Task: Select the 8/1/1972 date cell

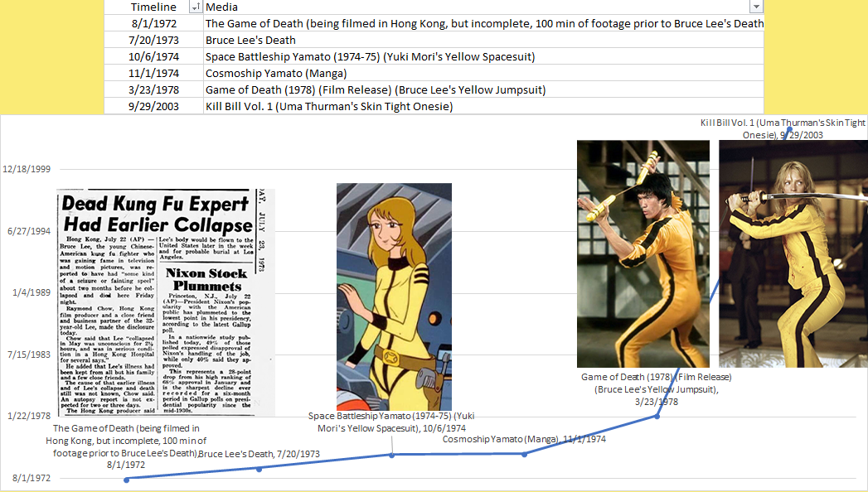Action: 153,23
